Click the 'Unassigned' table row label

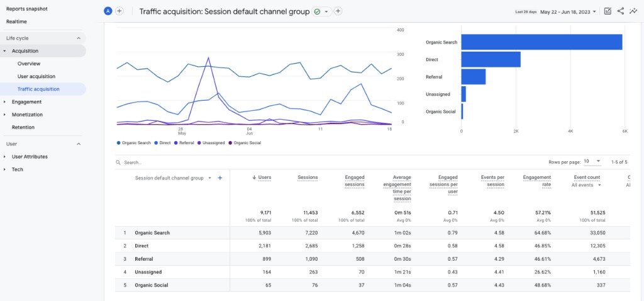pos(148,272)
